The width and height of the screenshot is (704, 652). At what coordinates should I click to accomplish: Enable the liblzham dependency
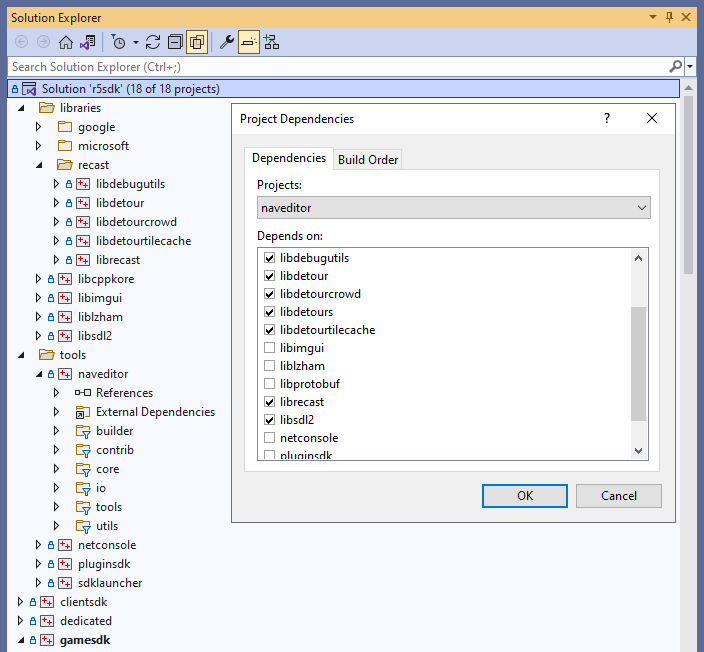(269, 366)
